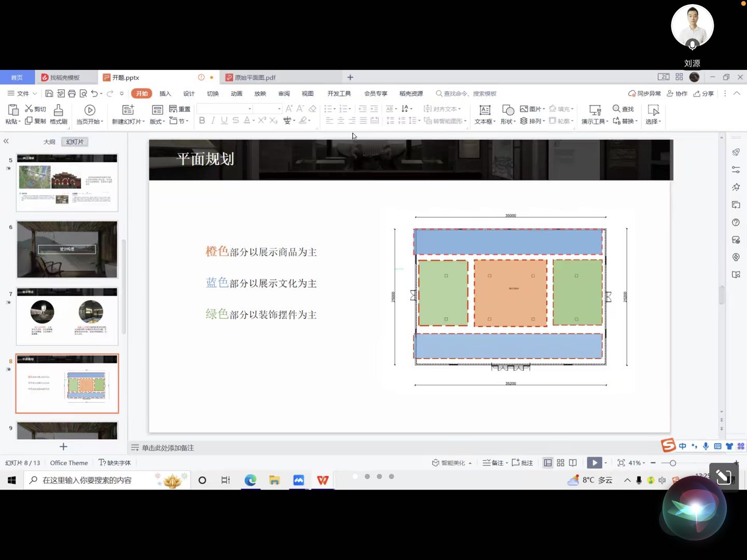The image size is (747, 560).
Task: Open the font name dropdown
Action: 250,109
